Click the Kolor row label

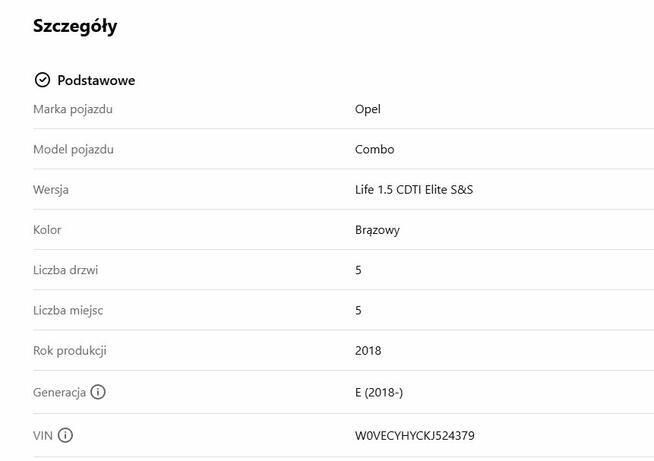(47, 230)
